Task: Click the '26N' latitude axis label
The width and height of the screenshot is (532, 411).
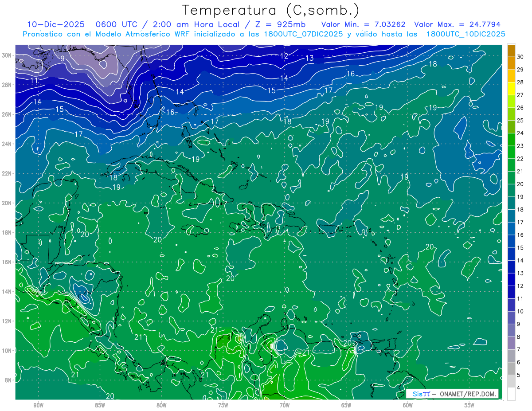Action: point(7,114)
